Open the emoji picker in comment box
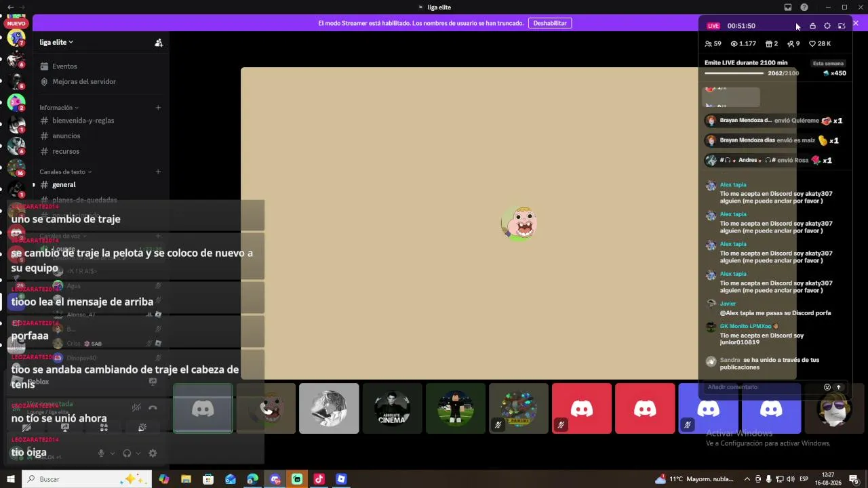Screen dimensions: 868x488 (827, 387)
